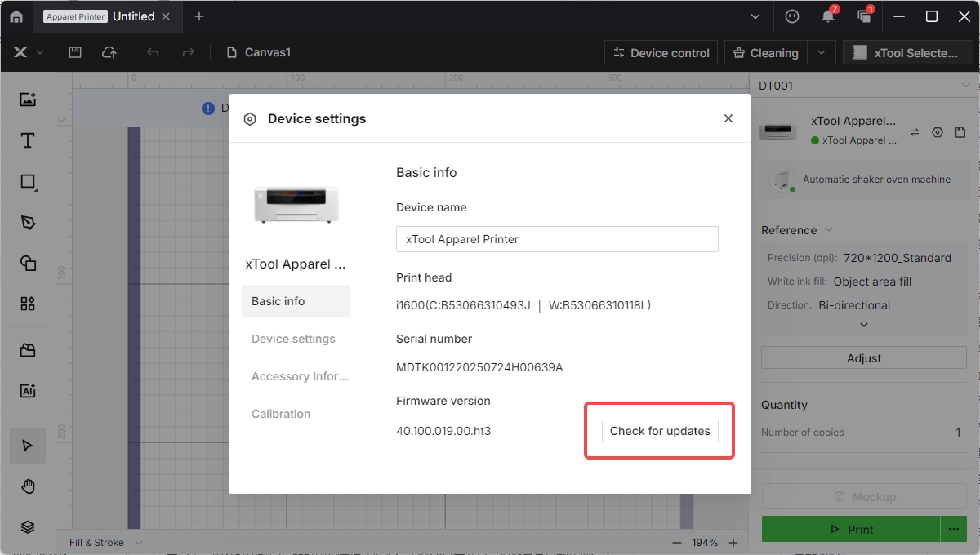Click the 194% zoom level
The image size is (980, 555).
(705, 543)
